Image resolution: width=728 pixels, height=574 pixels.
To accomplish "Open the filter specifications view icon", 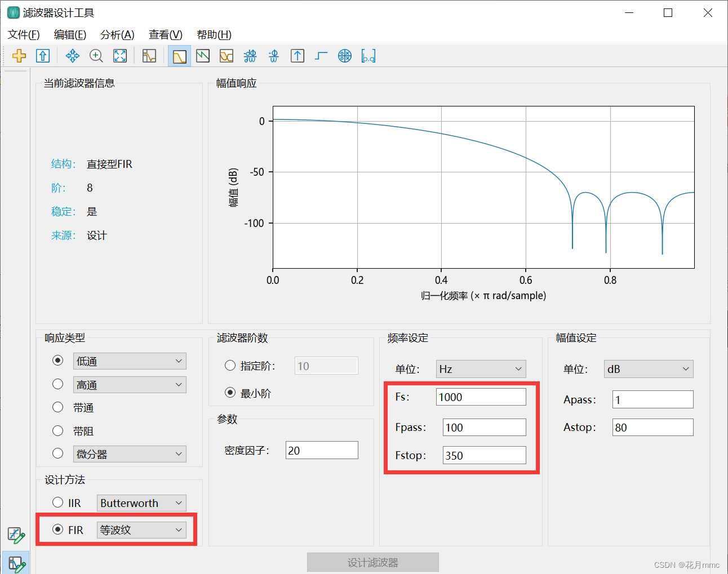I will tap(149, 56).
